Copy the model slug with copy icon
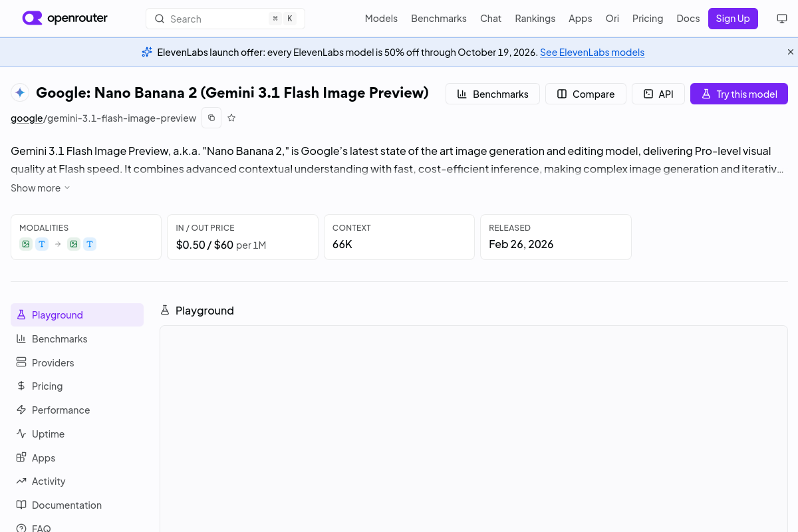The image size is (798, 532). [211, 118]
